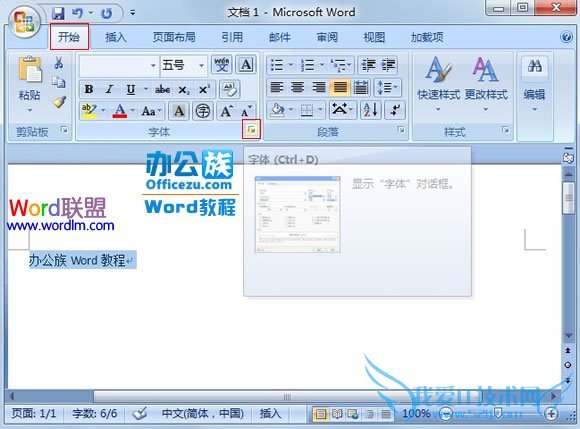Open Word help icon

(x=566, y=37)
